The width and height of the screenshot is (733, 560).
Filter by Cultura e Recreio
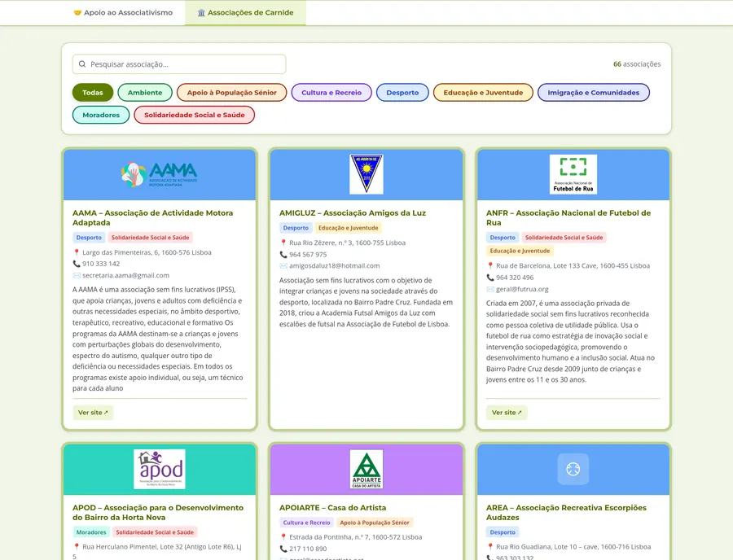coord(331,93)
